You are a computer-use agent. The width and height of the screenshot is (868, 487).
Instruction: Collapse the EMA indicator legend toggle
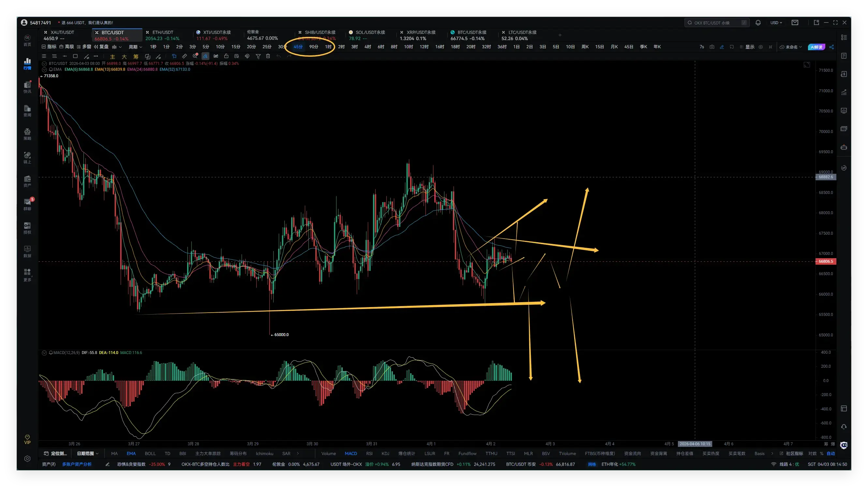tap(44, 69)
